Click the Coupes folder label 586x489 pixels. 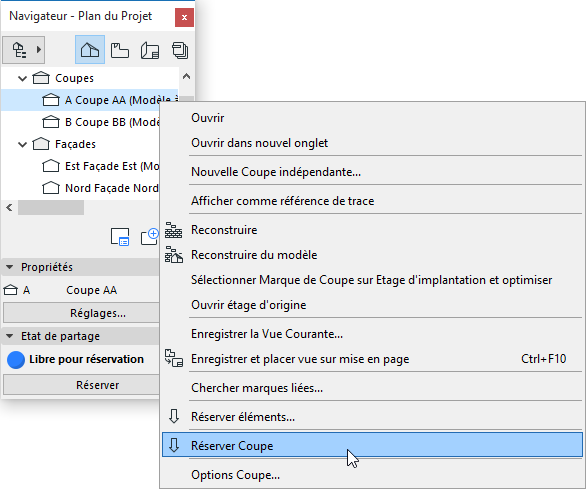click(74, 78)
